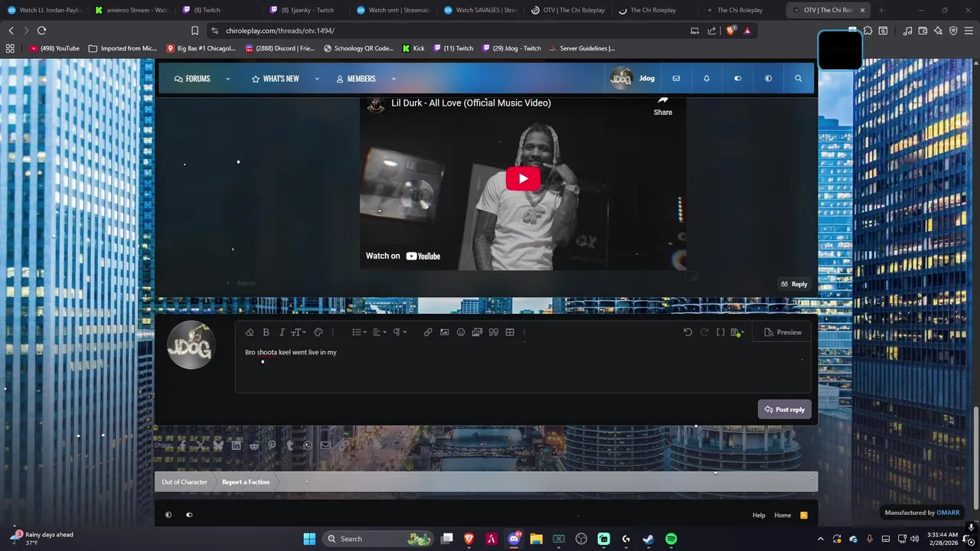980x551 pixels.
Task: Switch to the 1jaanky Twitch tab
Action: [x=306, y=10]
